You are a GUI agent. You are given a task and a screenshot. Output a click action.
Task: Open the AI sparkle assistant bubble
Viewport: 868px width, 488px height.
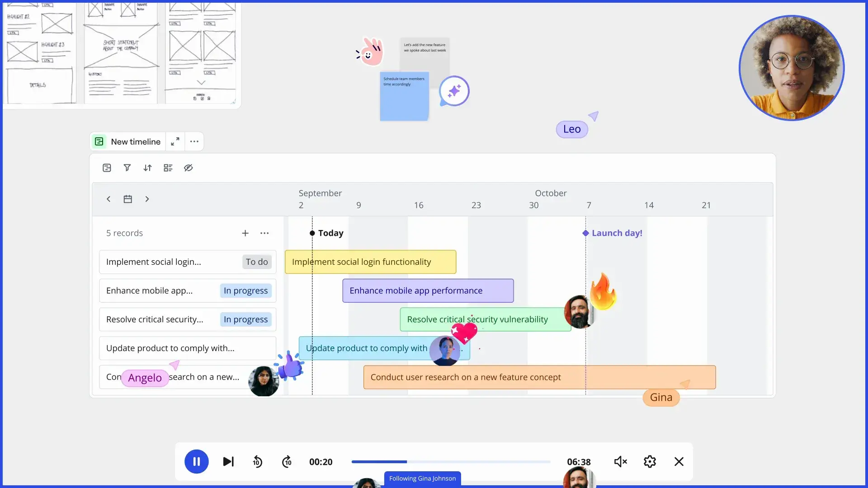(454, 91)
